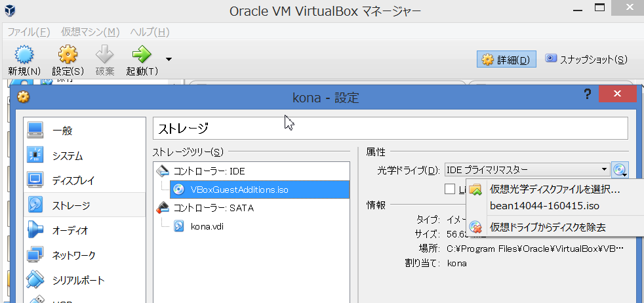Select the ネットワーク settings category
The width and height of the screenshot is (644, 303).
pos(85,255)
